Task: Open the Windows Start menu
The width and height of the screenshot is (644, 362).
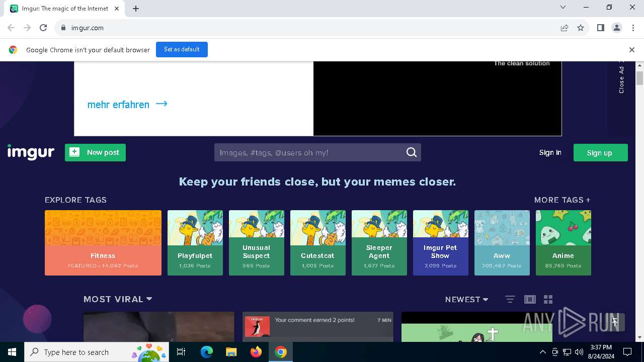Action: [12, 352]
